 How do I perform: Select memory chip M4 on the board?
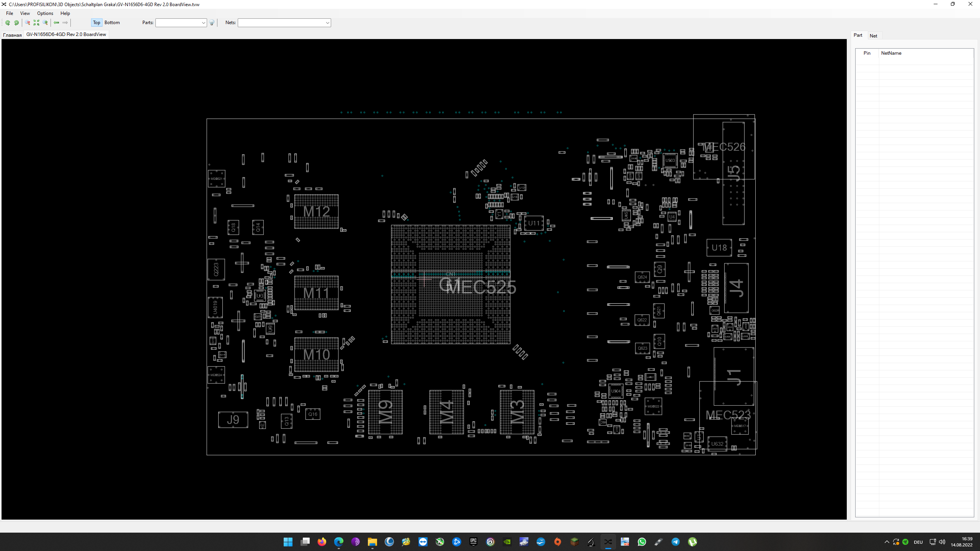point(446,412)
